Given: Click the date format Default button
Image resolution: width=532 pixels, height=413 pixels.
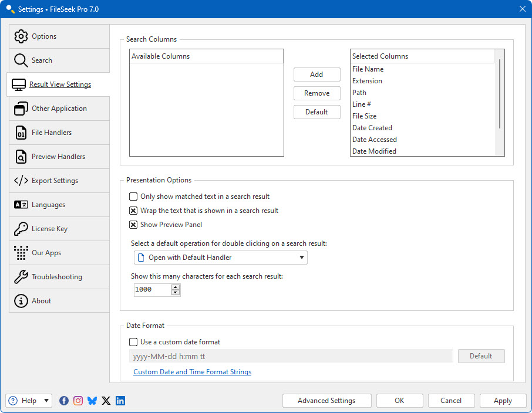Looking at the screenshot, I should [481, 356].
